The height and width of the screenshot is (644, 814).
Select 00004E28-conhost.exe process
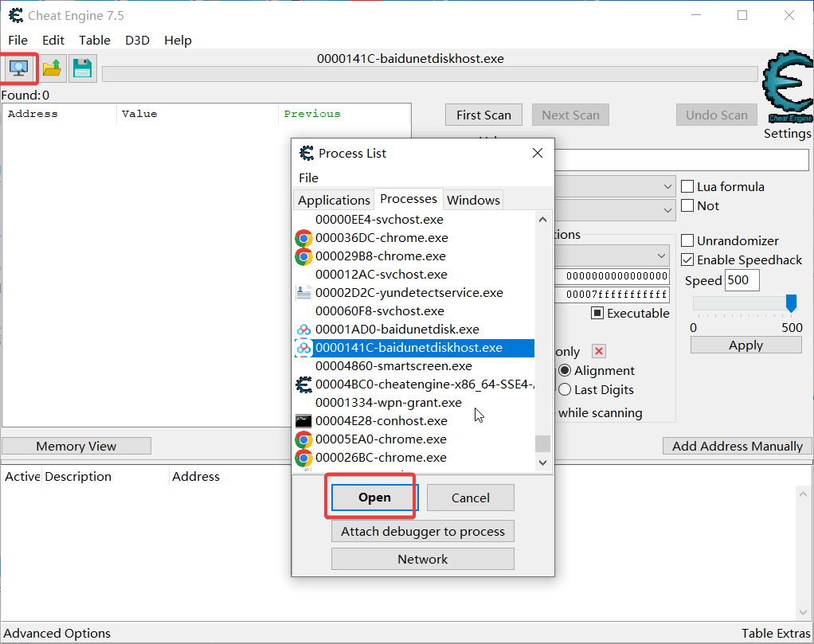click(x=414, y=421)
